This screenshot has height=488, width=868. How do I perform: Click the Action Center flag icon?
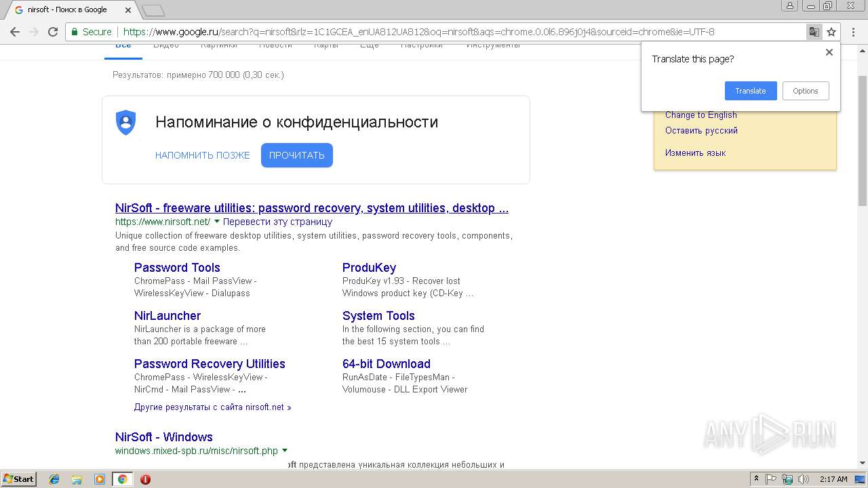tap(771, 479)
